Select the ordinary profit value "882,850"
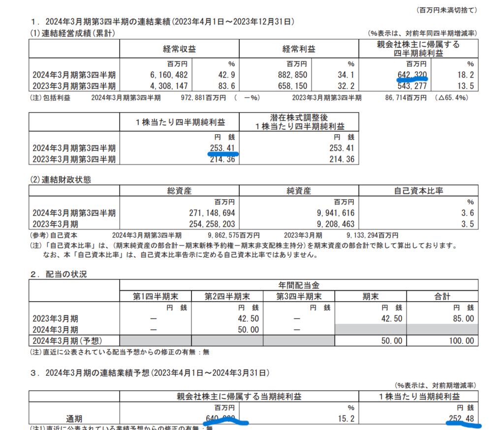The height and width of the screenshot is (430, 504). [x=292, y=75]
